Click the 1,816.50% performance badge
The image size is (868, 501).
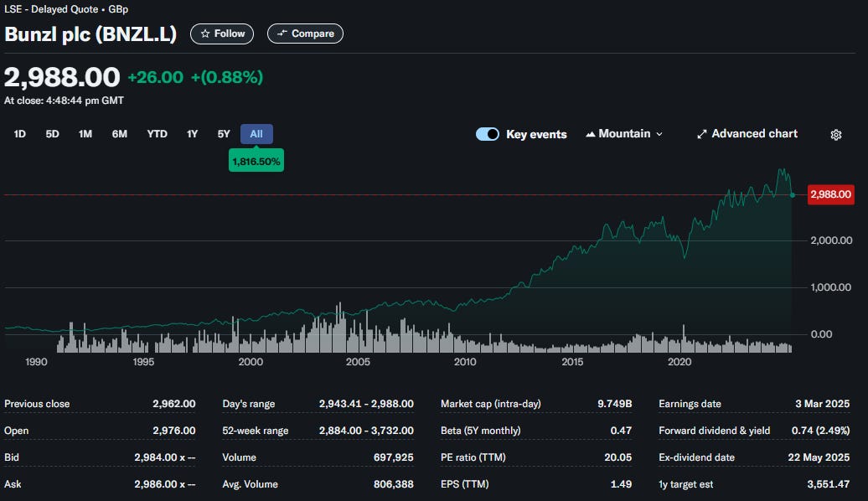256,161
